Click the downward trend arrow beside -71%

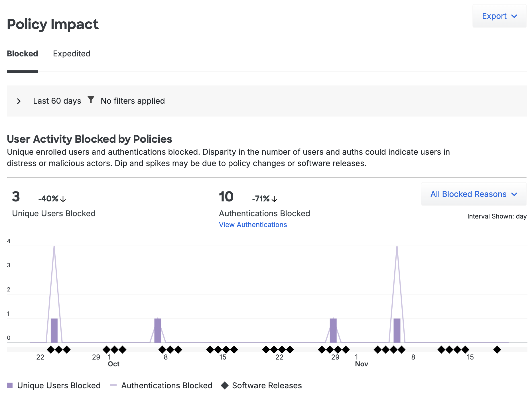[x=275, y=199]
